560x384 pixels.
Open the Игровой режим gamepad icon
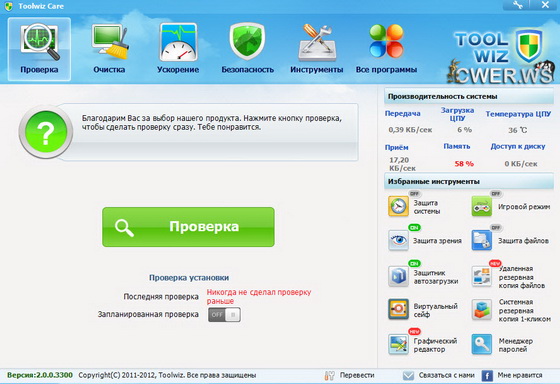coord(482,206)
